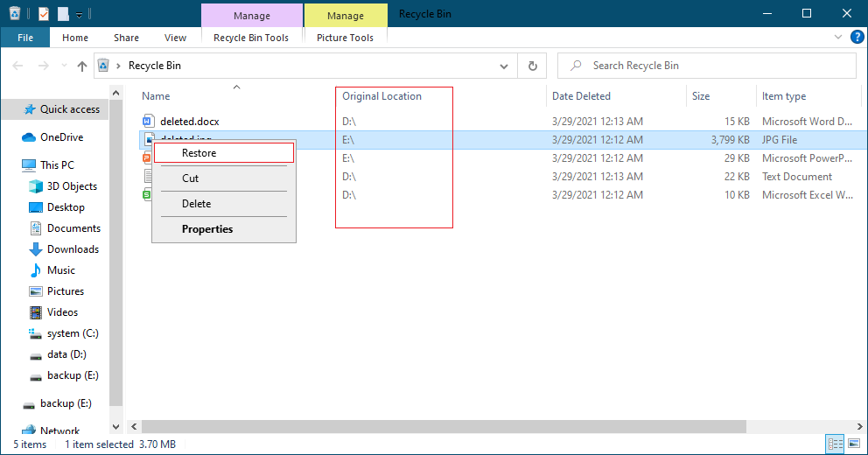868x455 pixels.
Task: Click the Refresh button beside address bar
Action: point(532,66)
